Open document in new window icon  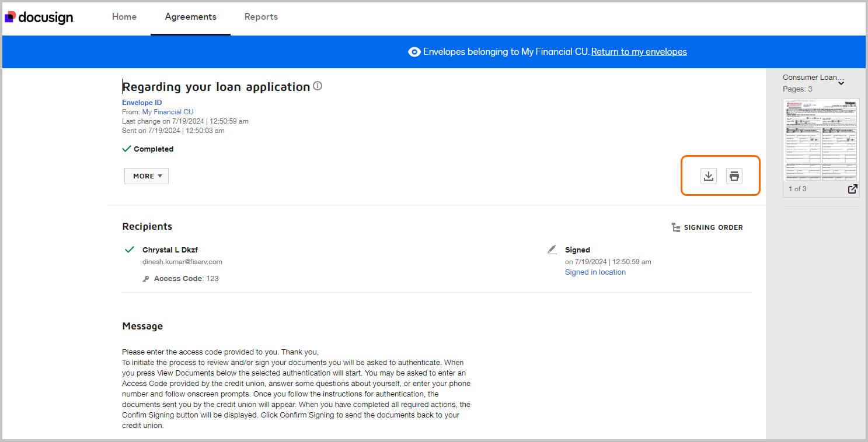pyautogui.click(x=852, y=189)
